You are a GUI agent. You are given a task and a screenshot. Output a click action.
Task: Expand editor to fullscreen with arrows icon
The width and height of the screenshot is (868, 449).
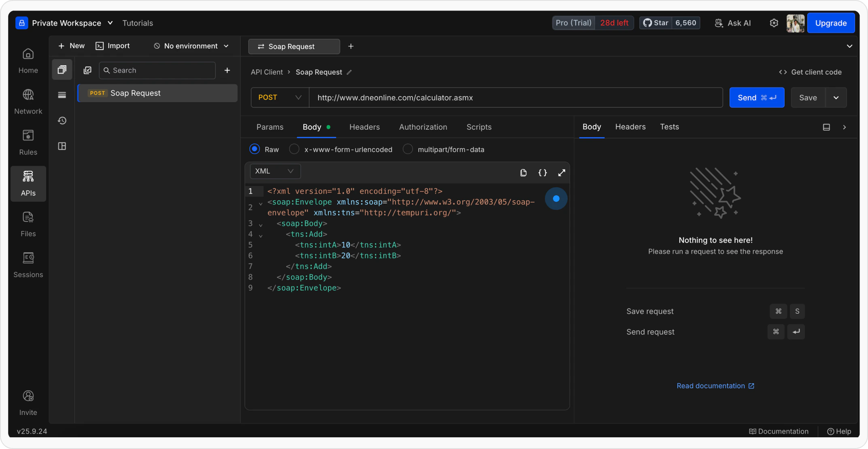tap(561, 173)
